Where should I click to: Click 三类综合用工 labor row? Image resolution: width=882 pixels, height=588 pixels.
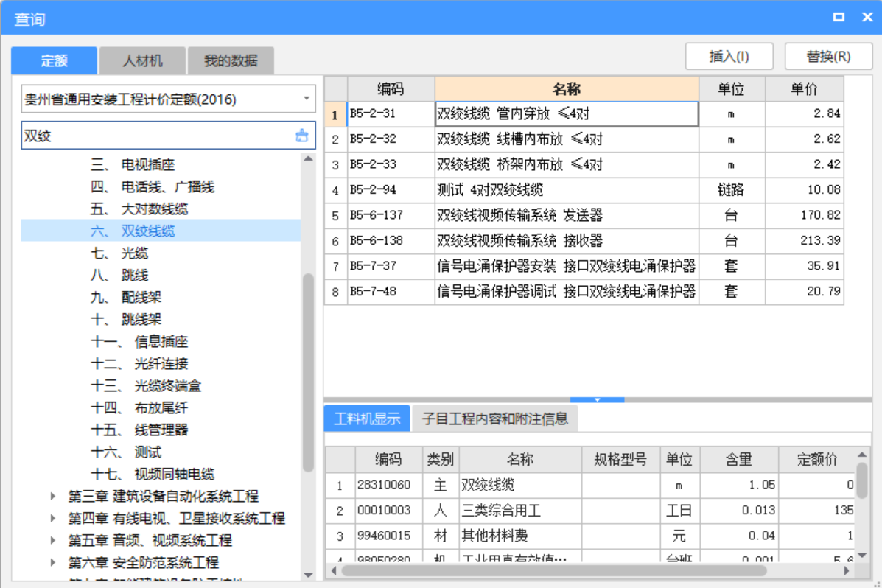click(590, 511)
